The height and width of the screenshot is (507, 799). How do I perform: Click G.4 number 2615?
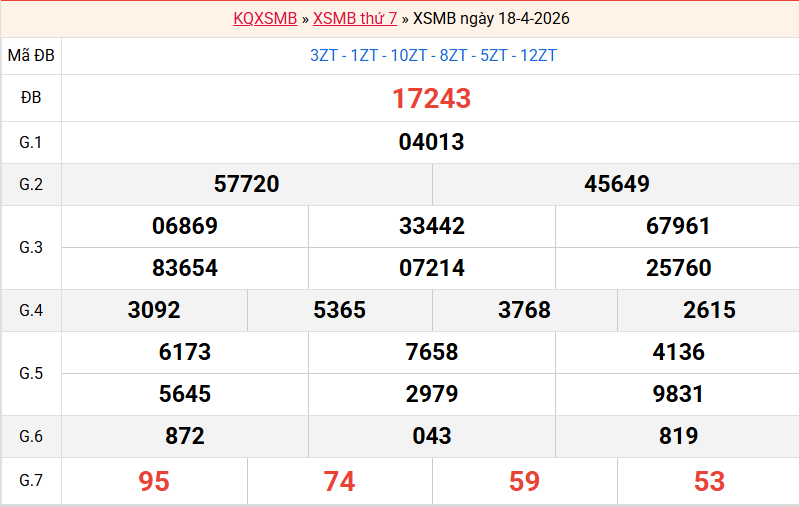[709, 310]
